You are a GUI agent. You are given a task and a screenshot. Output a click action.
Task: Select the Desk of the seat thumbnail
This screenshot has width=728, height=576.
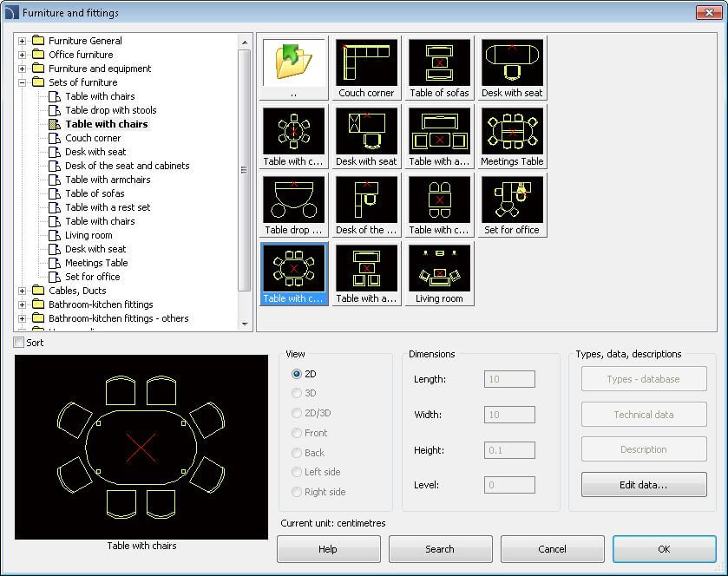coord(366,200)
